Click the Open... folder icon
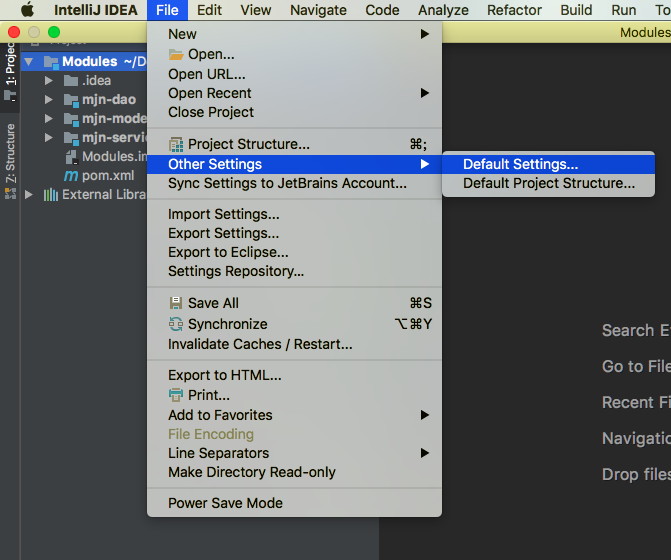The width and height of the screenshot is (671, 560). click(x=176, y=54)
